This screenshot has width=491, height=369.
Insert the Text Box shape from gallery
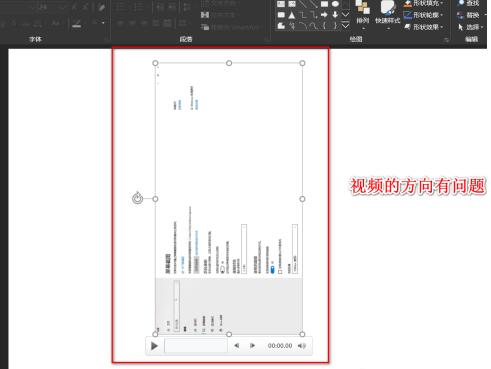281,4
